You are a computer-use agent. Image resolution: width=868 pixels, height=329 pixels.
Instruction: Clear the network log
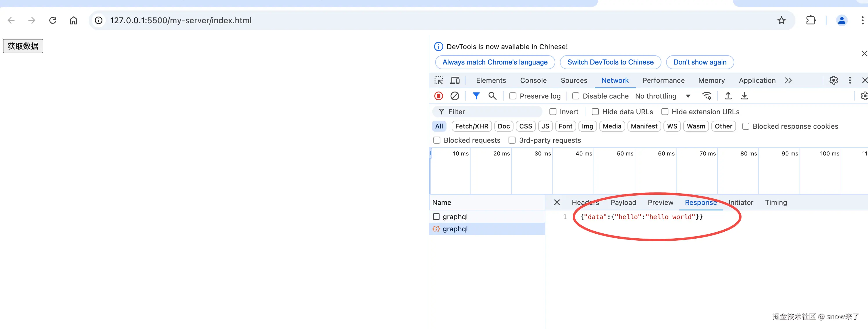455,96
